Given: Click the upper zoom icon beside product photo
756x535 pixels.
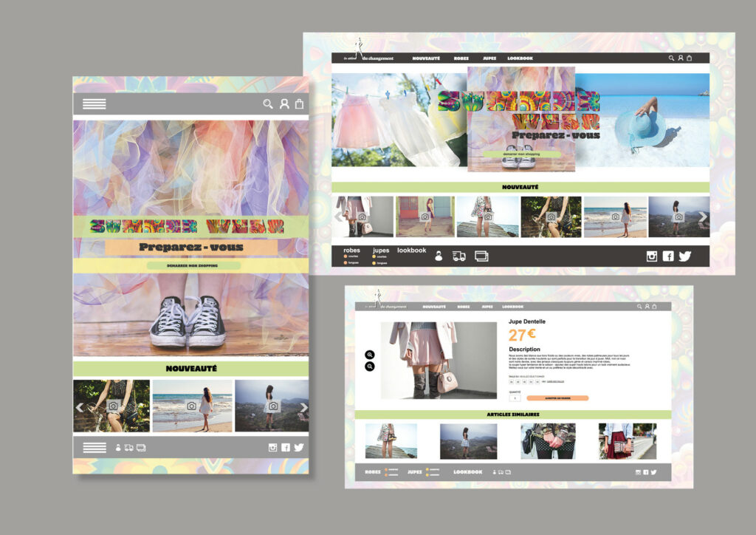Looking at the screenshot, I should point(370,355).
